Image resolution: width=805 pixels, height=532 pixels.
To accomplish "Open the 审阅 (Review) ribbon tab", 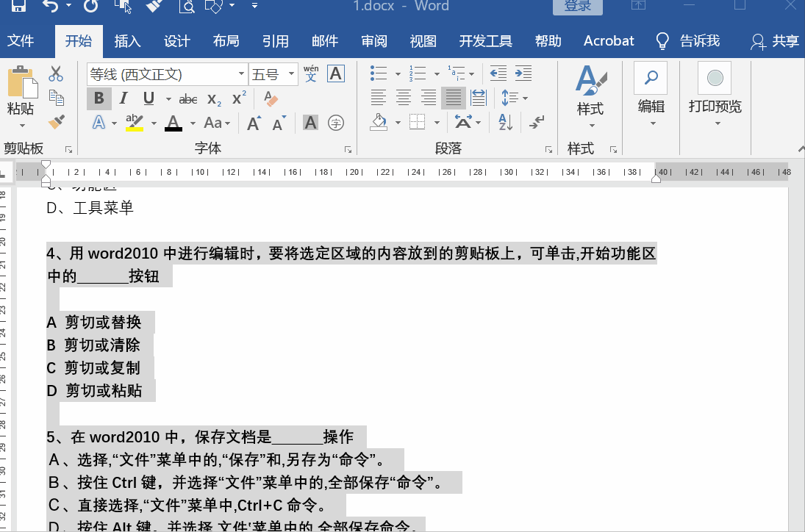I will tap(374, 41).
